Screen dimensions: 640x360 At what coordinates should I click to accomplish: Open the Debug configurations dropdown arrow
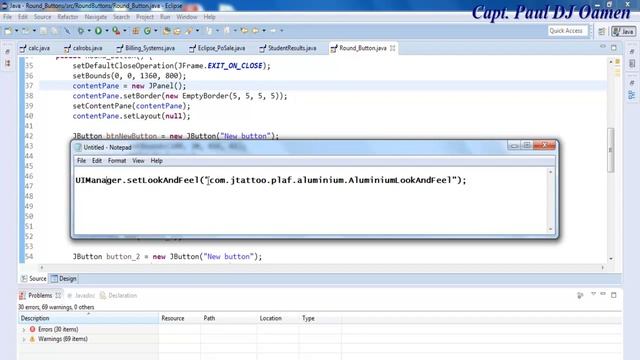[89, 31]
